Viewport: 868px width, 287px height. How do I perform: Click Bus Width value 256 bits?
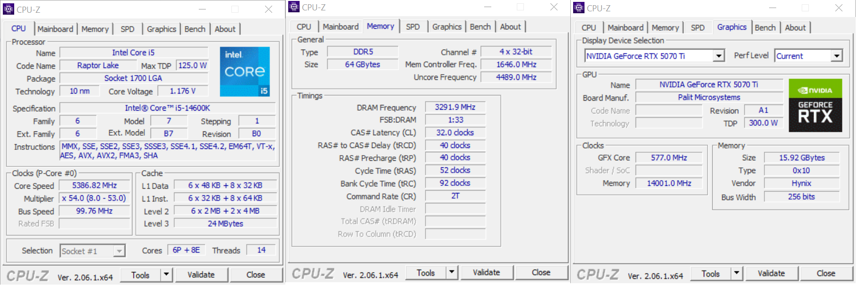point(802,197)
